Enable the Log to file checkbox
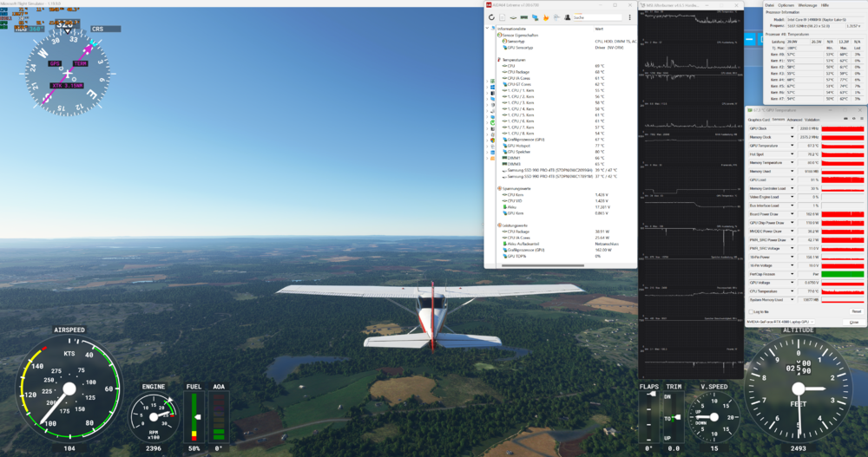The height and width of the screenshot is (457, 868). [x=751, y=311]
